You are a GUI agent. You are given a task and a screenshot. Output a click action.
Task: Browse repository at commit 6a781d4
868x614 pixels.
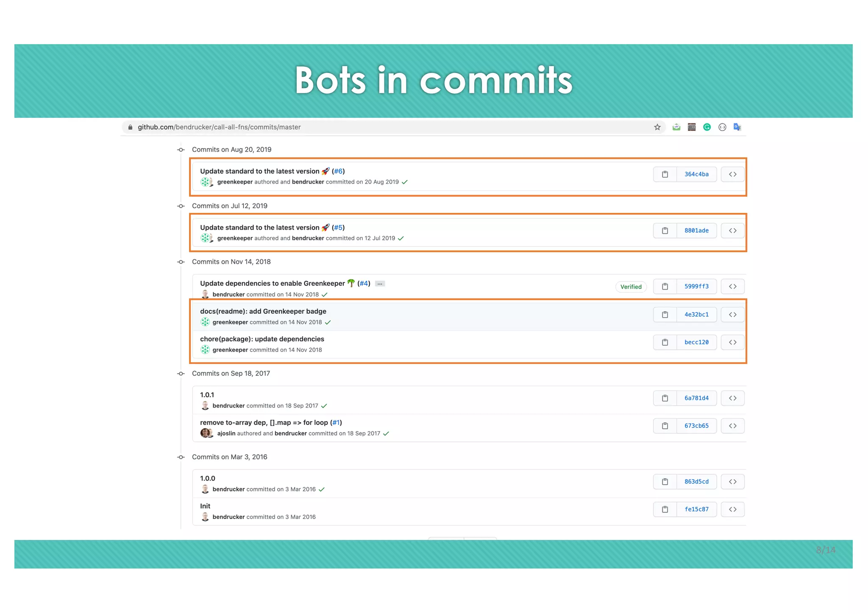tap(732, 398)
